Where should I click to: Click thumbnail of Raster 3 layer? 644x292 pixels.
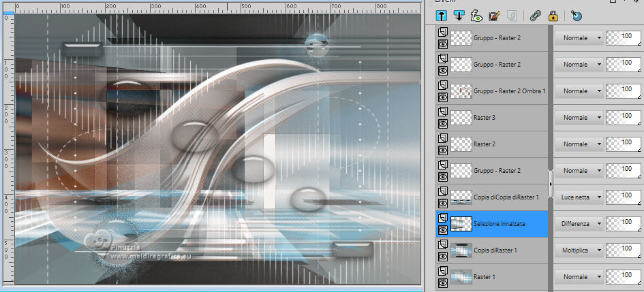click(x=461, y=118)
